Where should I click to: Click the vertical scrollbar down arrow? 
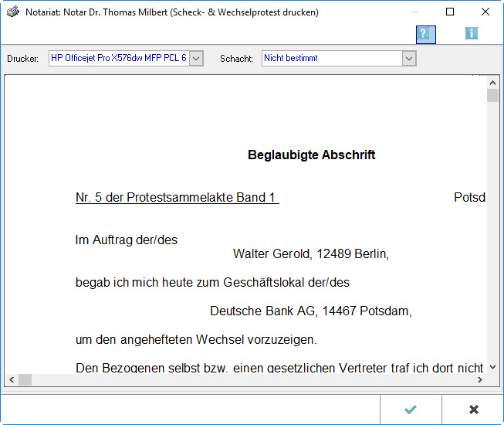point(492,367)
